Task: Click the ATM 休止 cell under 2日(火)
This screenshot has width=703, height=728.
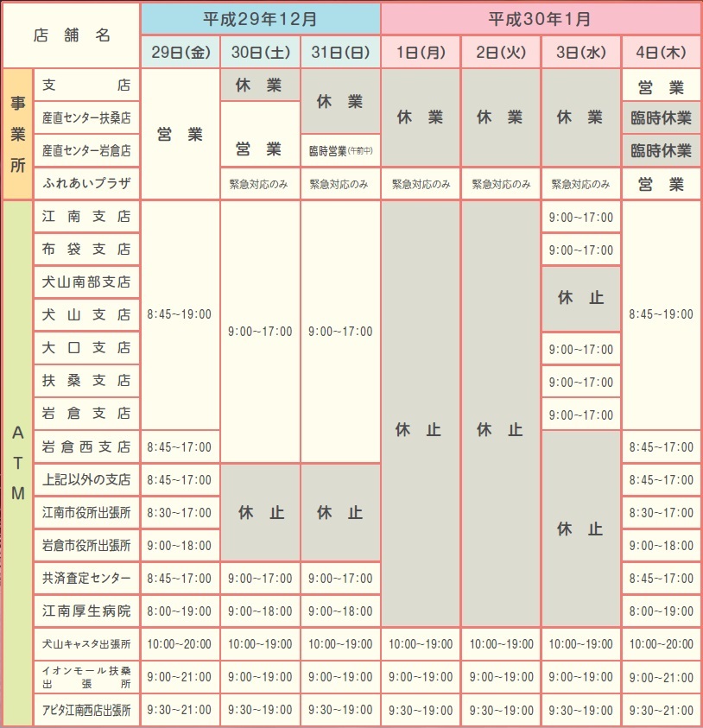Action: point(501,414)
